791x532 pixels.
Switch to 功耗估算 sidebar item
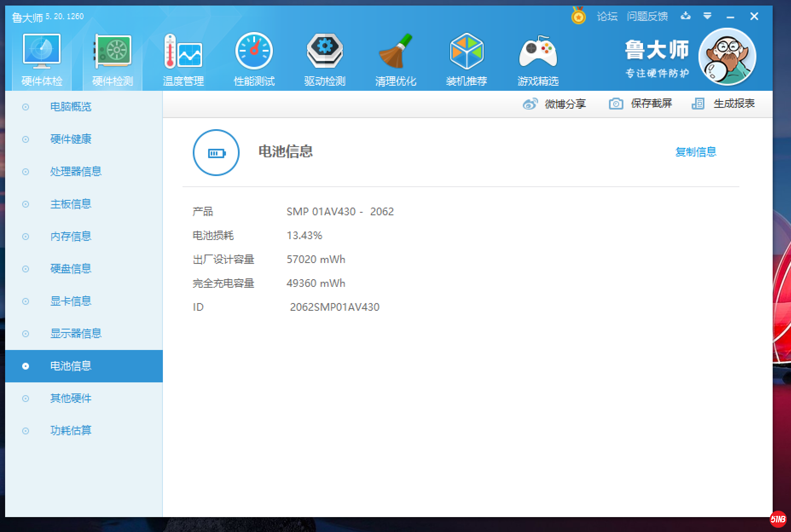(x=71, y=431)
